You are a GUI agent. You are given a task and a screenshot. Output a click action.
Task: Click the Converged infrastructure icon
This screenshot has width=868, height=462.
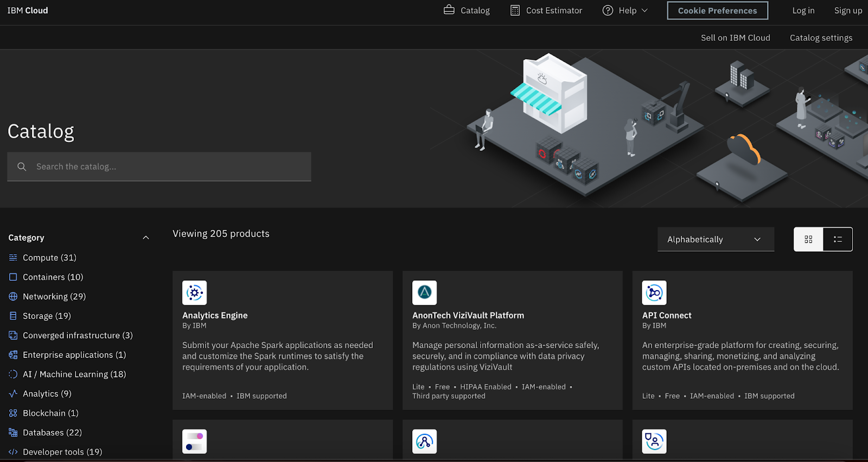[x=13, y=335]
